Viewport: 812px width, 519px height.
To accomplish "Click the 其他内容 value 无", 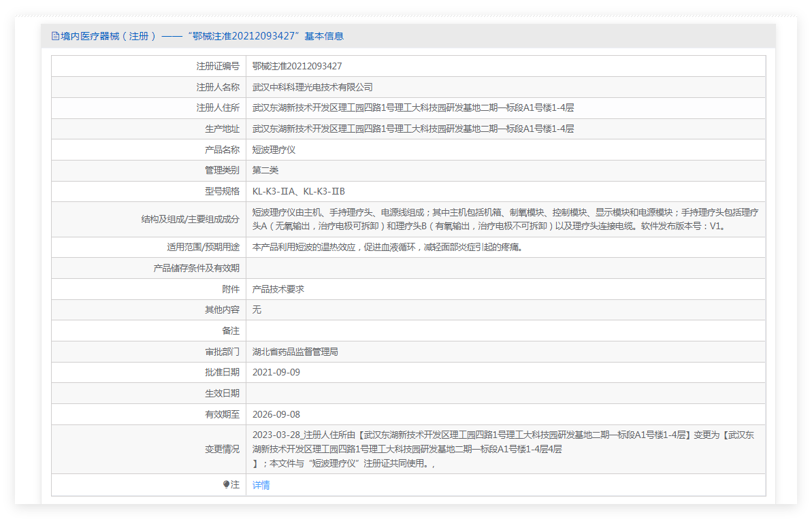I will [257, 309].
